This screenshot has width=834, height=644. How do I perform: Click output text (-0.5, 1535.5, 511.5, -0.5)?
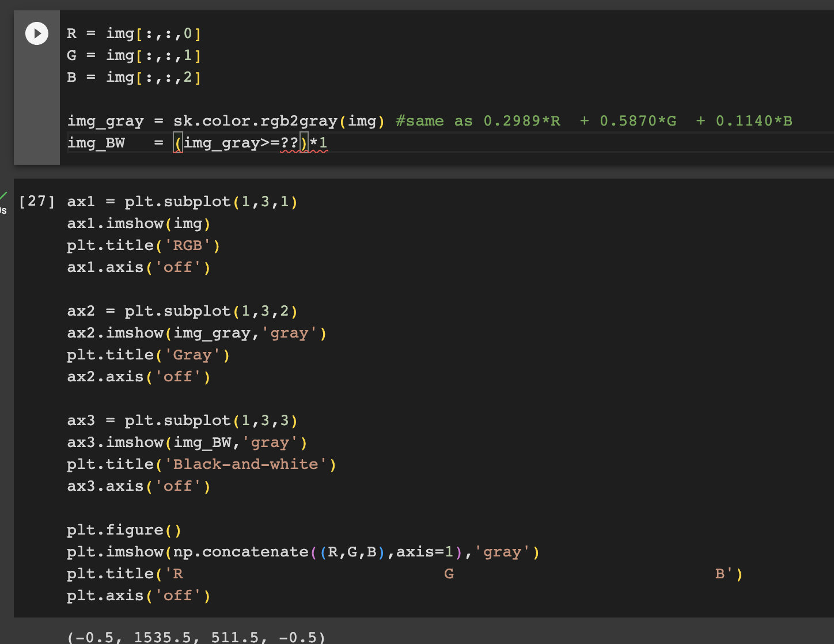coord(196,637)
